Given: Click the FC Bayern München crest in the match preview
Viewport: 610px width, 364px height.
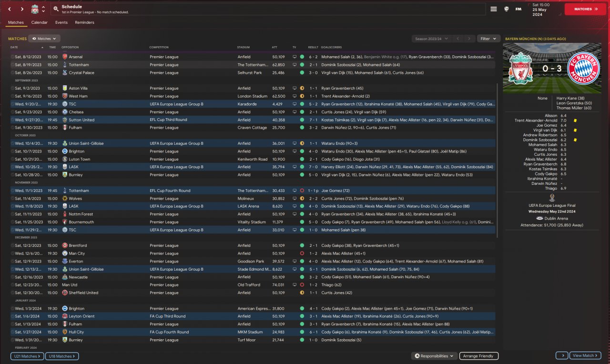Looking at the screenshot, I should coord(583,69).
